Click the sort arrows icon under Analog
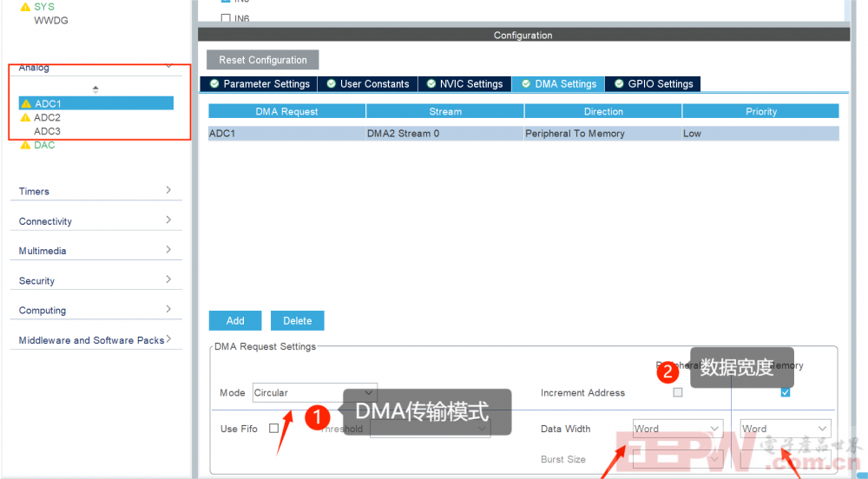 point(95,89)
